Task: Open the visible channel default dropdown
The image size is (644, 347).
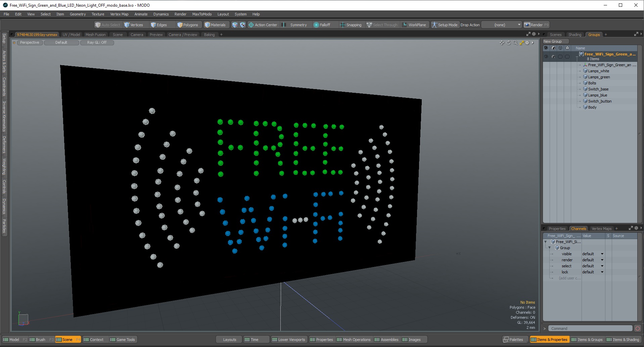Action: pyautogui.click(x=593, y=254)
